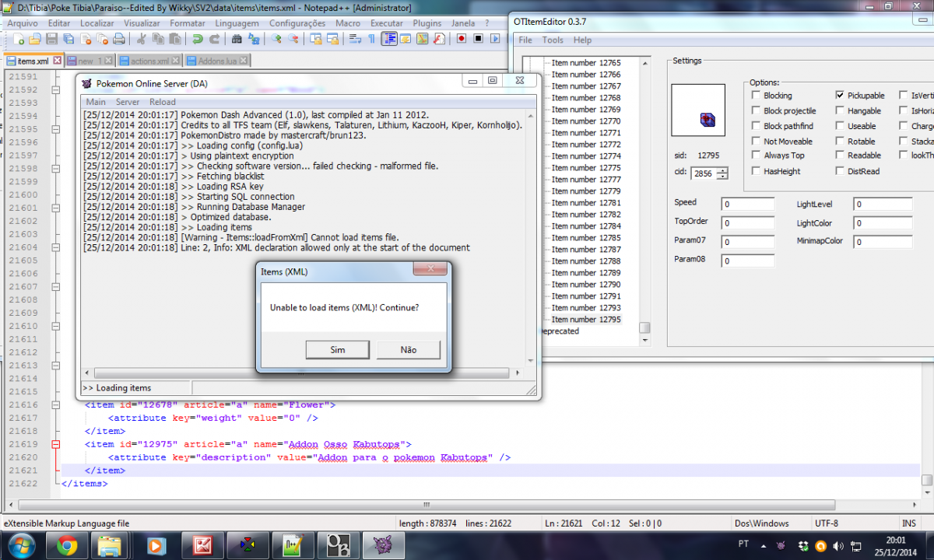Open the Server menu in Pokemon window
This screenshot has height=560, width=934.
[x=128, y=102]
